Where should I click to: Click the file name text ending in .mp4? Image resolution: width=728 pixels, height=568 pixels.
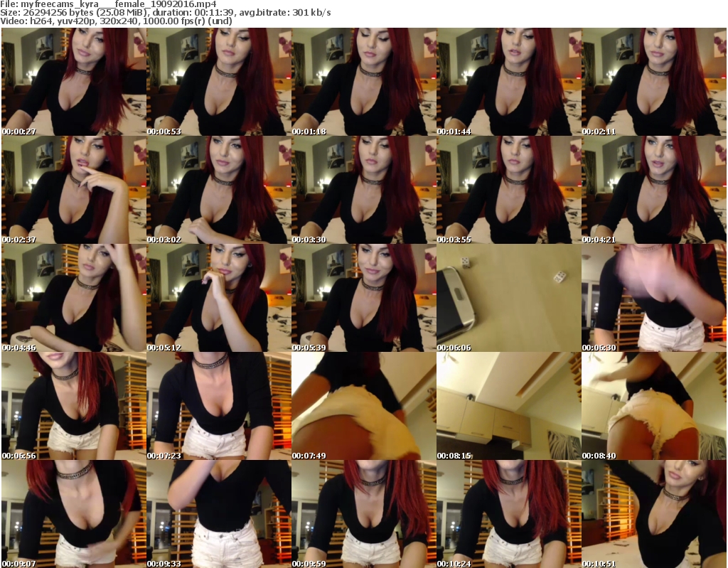(119, 4)
